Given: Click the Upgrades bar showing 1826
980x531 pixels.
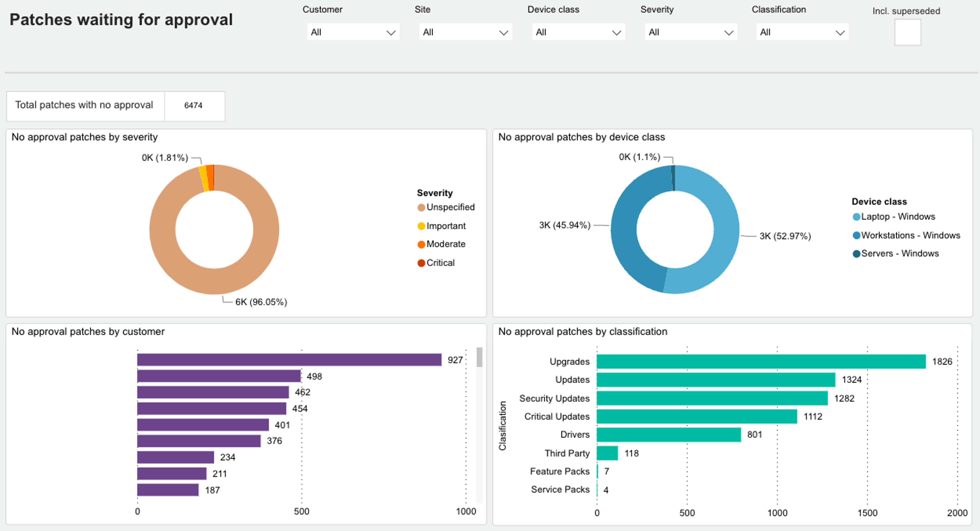Looking at the screenshot, I should tap(761, 361).
